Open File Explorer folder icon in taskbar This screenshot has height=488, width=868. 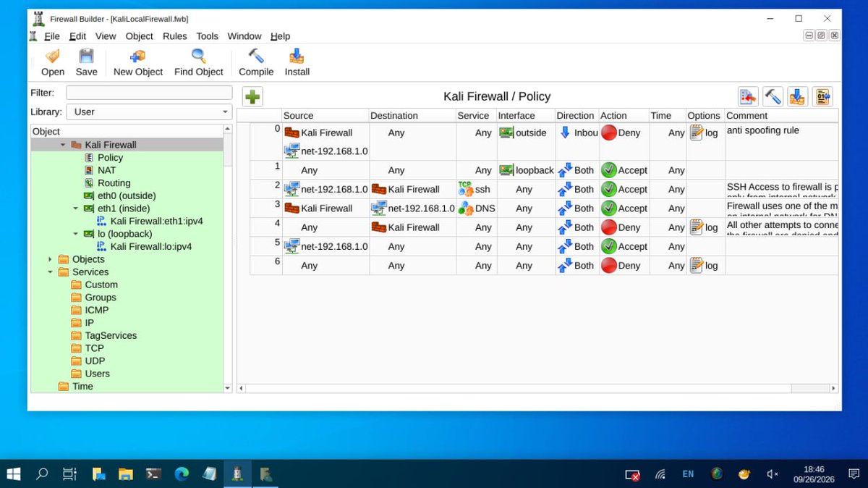tap(126, 474)
